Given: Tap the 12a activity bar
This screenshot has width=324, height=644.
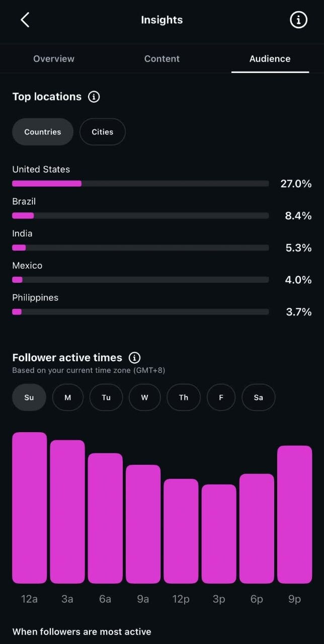Looking at the screenshot, I should (30, 508).
